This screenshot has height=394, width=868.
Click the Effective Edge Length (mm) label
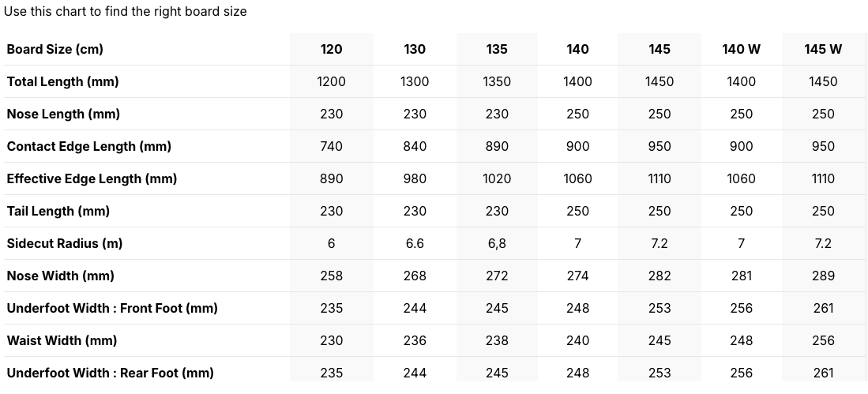(92, 178)
